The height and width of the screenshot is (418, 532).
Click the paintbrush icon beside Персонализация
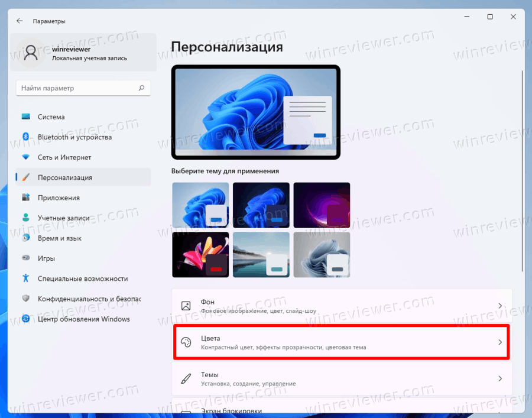(26, 177)
